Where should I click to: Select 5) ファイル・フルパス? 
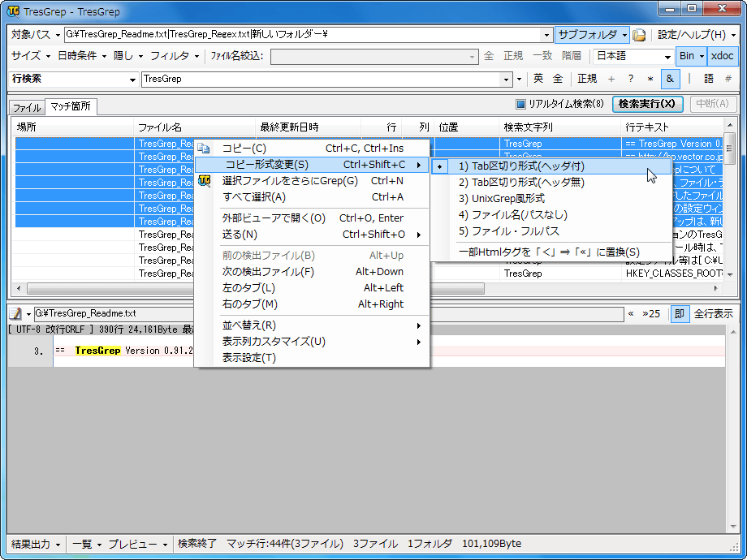pos(551,231)
